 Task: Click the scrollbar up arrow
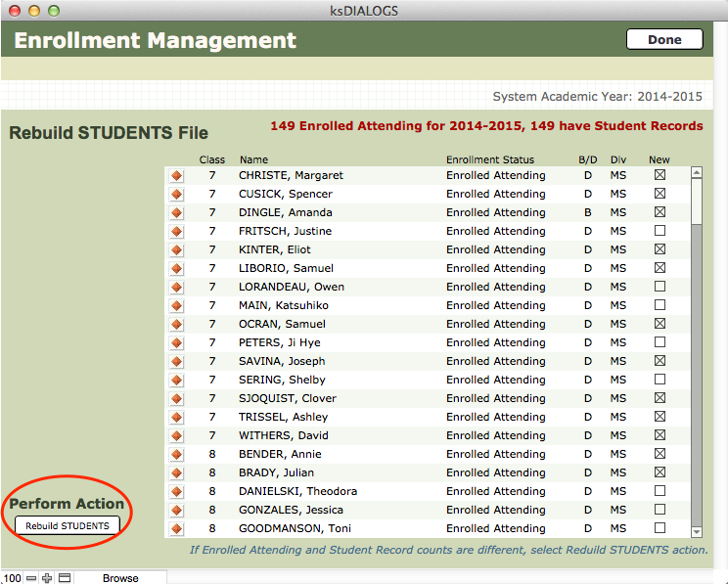point(696,173)
